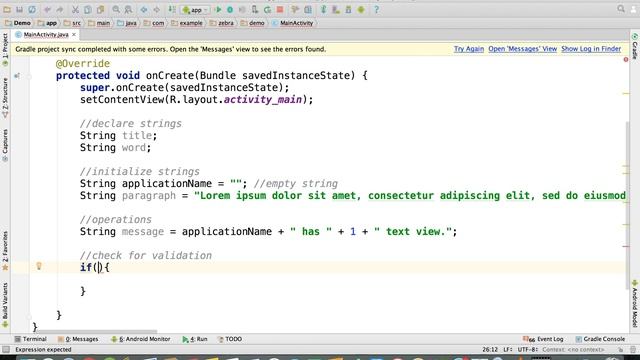Click the Open folder toolbar icon
The image size is (640, 360).
coord(7,9)
